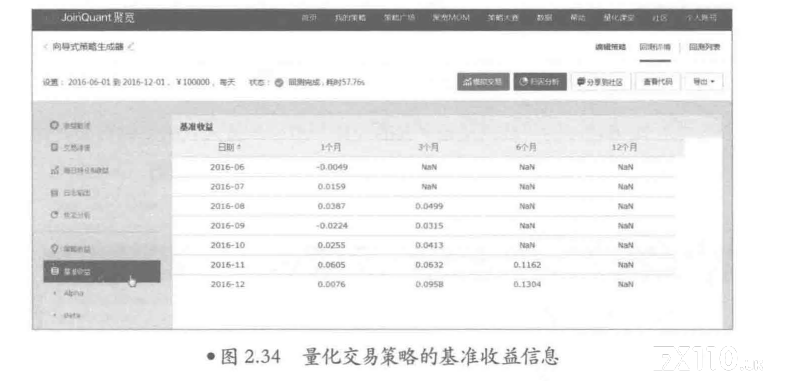Select Beta in the sidebar list
The width and height of the screenshot is (789, 381).
pos(71,315)
